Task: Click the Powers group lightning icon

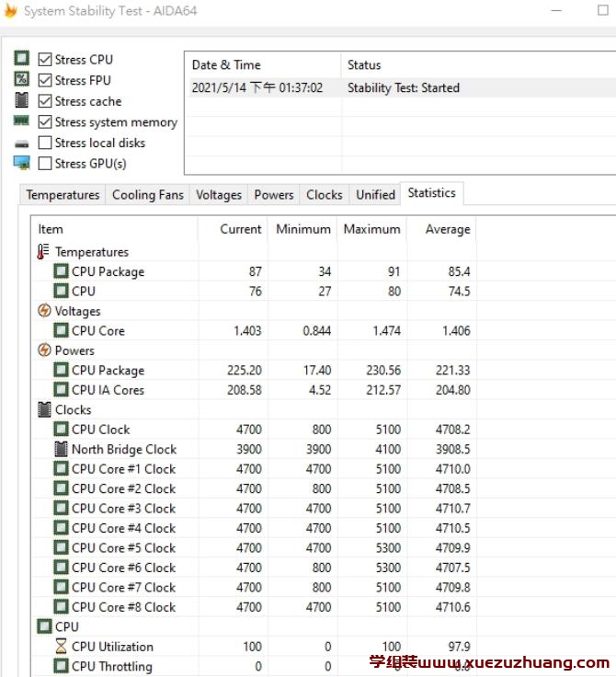Action: coord(43,350)
